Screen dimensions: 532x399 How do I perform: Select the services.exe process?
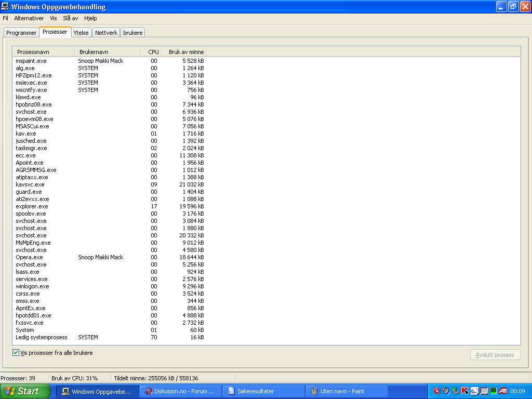110,279
